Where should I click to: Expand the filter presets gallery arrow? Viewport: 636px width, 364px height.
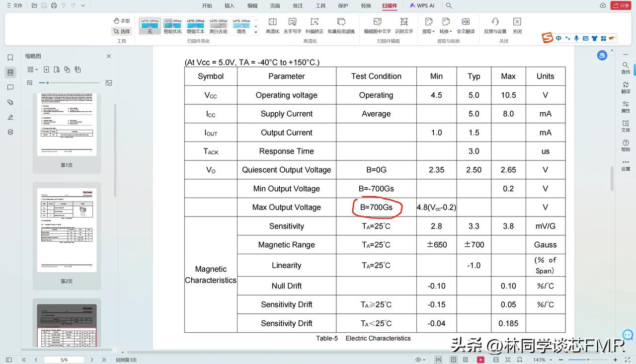point(256,32)
